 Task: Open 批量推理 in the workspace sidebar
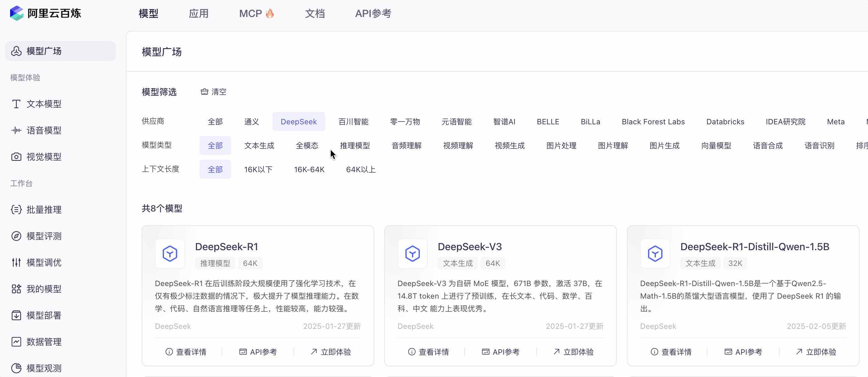pos(43,210)
